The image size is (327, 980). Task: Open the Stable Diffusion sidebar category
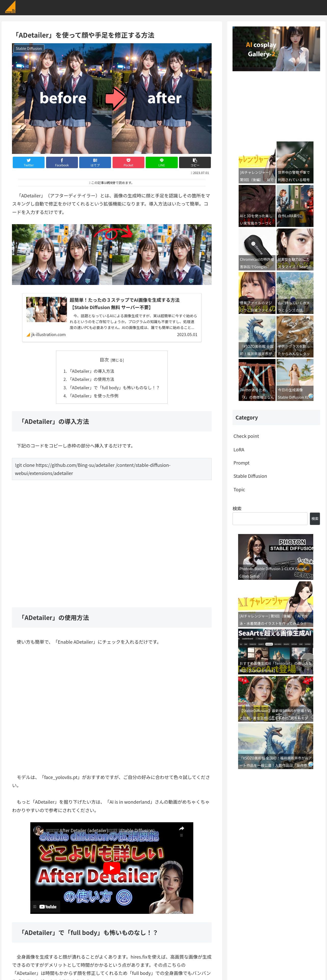[250, 476]
